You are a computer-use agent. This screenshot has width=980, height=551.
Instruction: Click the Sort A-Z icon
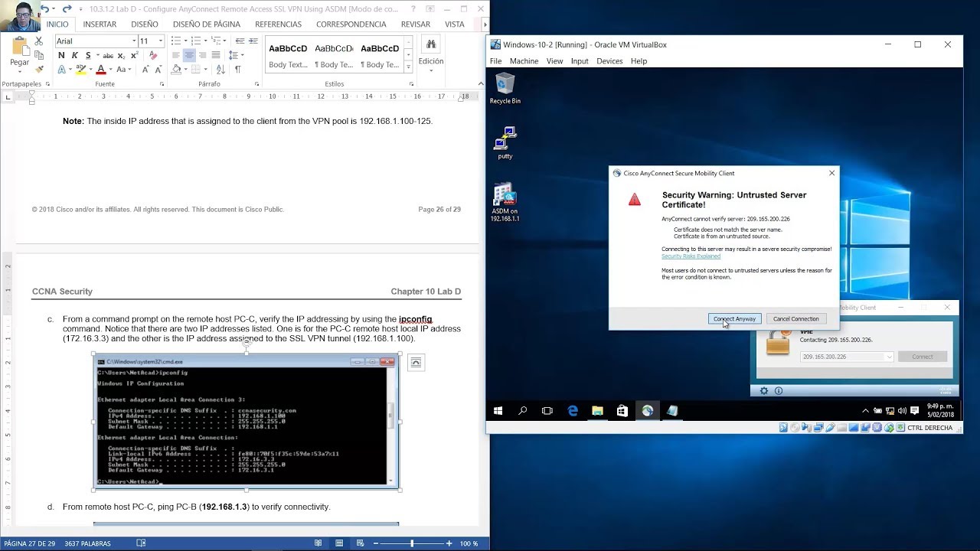pos(220,70)
